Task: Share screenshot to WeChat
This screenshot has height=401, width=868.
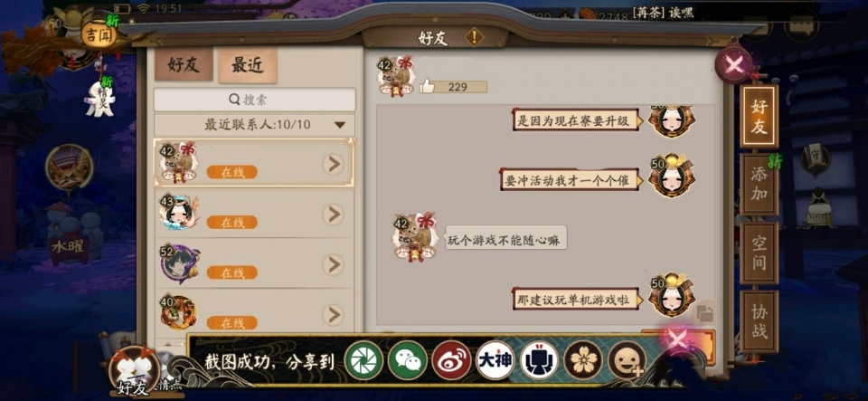Action: 408,360
